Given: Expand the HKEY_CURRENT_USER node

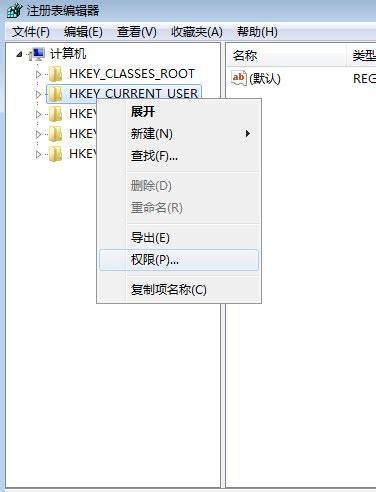Looking at the screenshot, I should [x=38, y=94].
